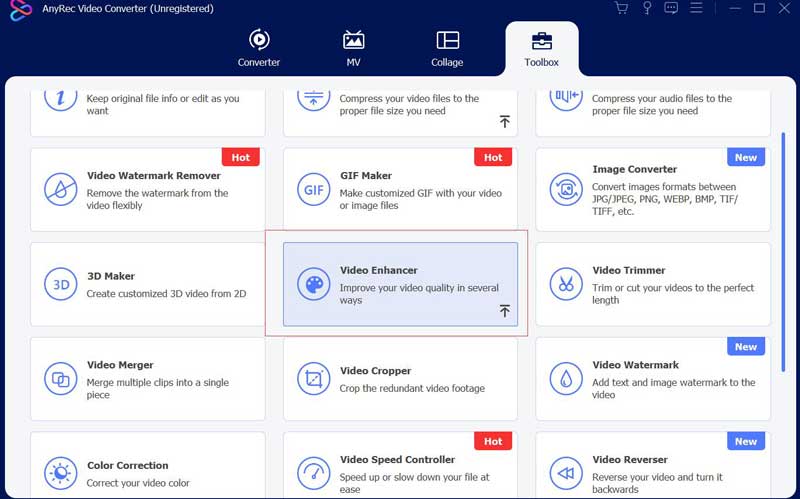Screen dimensions: 800x499
Task: Click 'Reverse your video and turn it' description
Action: (657, 483)
